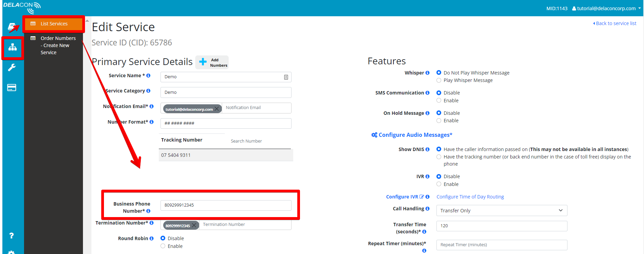This screenshot has width=644, height=254.
Task: Set Round Robin to Disable
Action: (x=163, y=238)
